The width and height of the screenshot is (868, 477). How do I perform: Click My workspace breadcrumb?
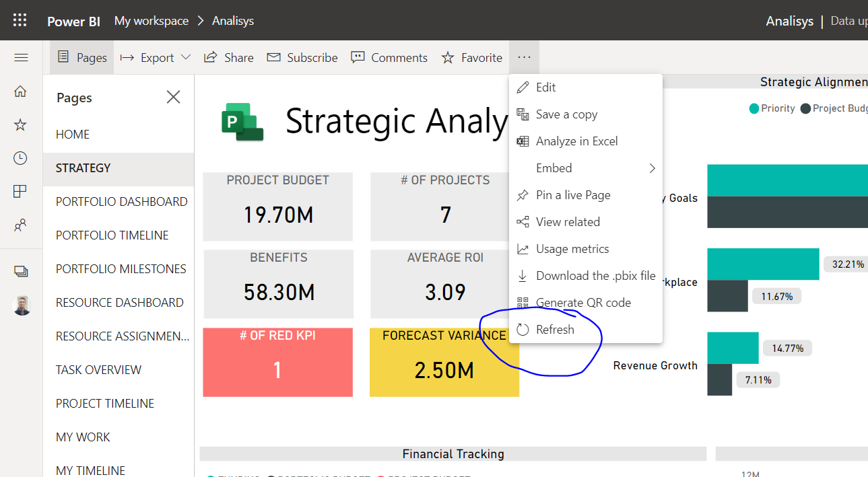coord(152,21)
